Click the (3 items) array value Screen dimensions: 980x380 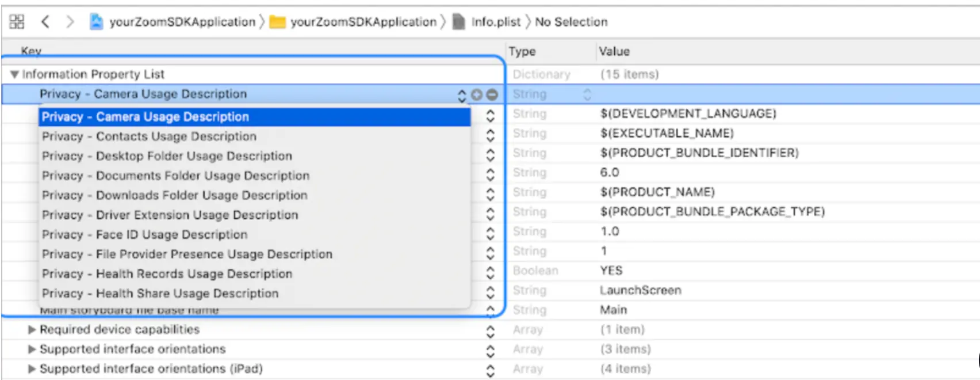(626, 349)
